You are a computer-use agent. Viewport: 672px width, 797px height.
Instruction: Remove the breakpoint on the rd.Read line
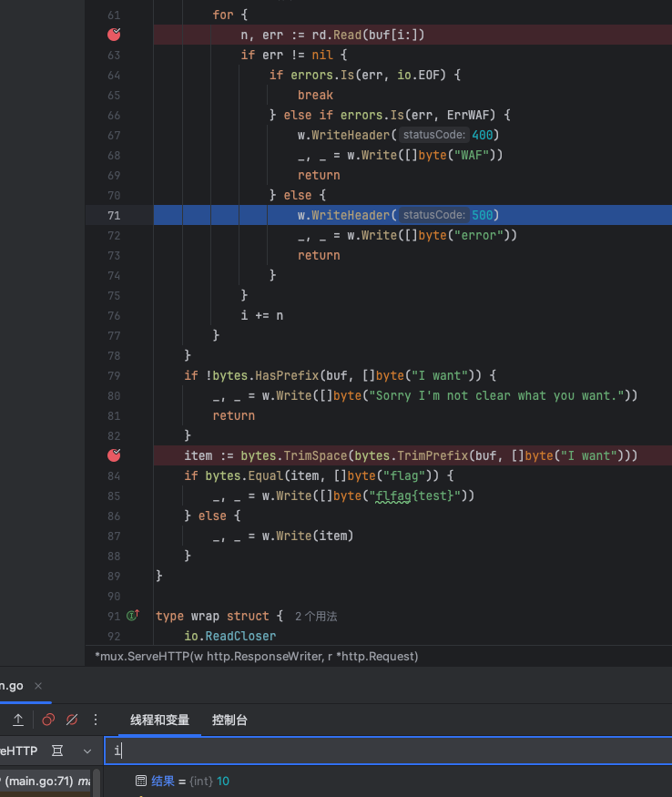pyautogui.click(x=114, y=35)
